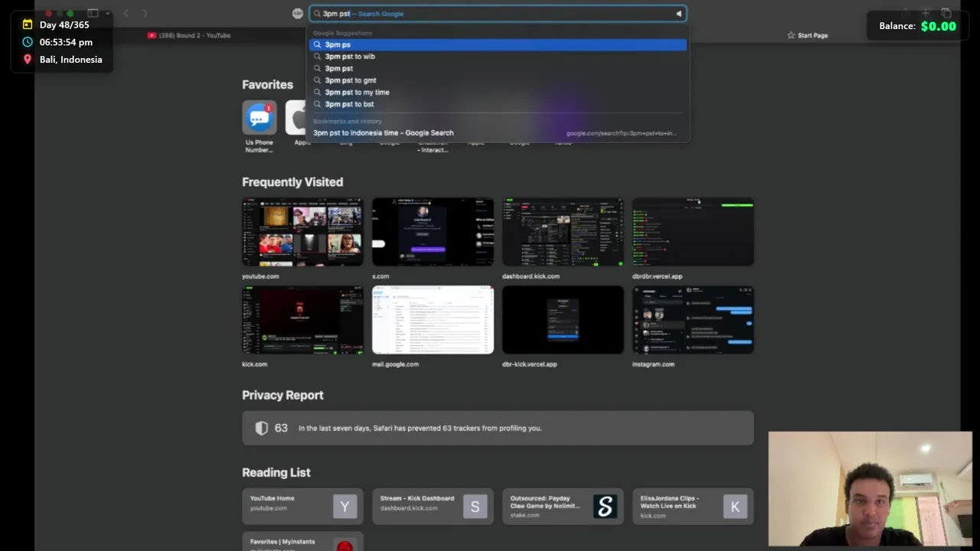Screen dimensions: 980x551
Task: Click the Stake logo icon on Outsourced item
Action: pos(605,506)
